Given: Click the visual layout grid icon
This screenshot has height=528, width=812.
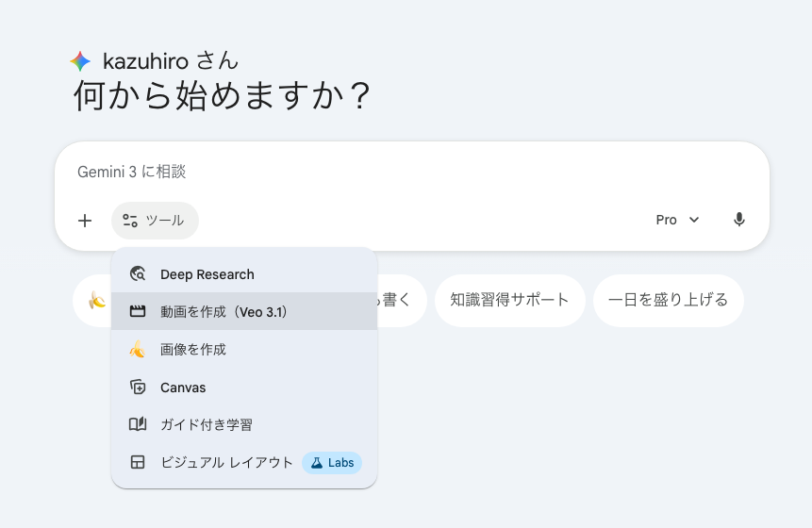Looking at the screenshot, I should (138, 463).
